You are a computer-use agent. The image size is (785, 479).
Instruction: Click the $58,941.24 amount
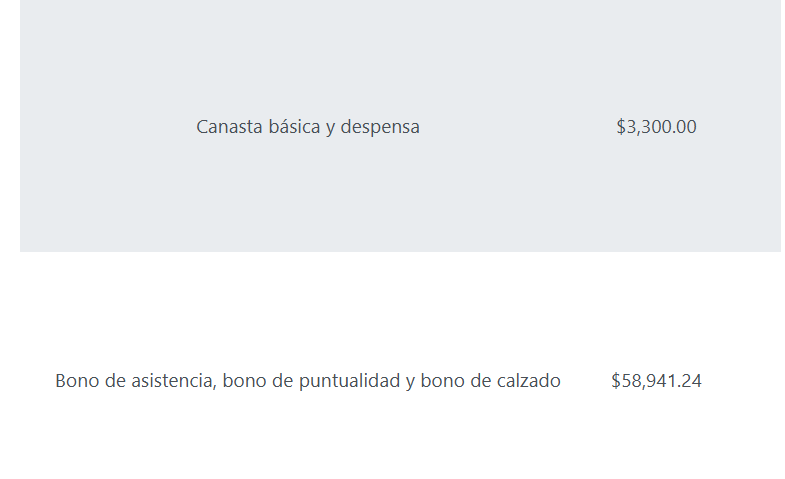656,381
